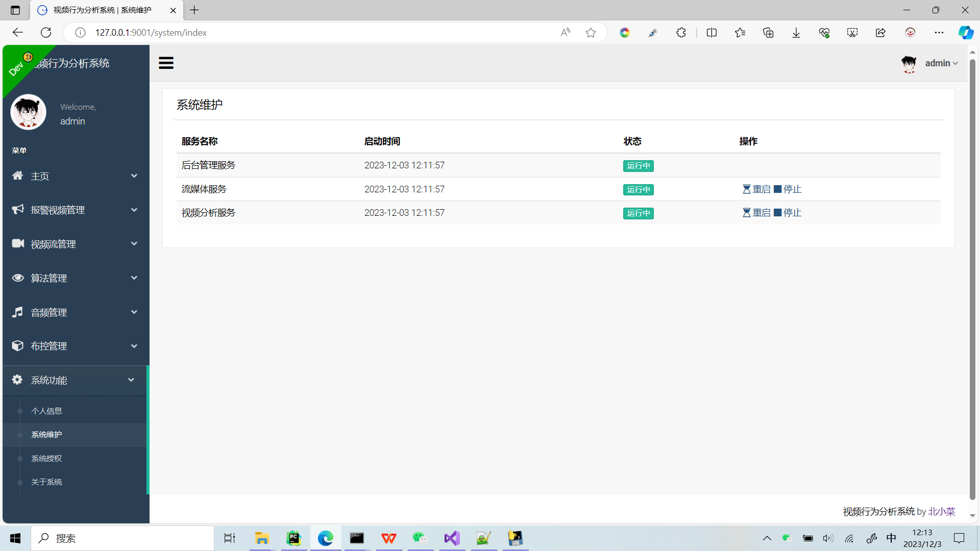Click the cube icon for 布控管理
The image size is (980, 551).
(18, 345)
